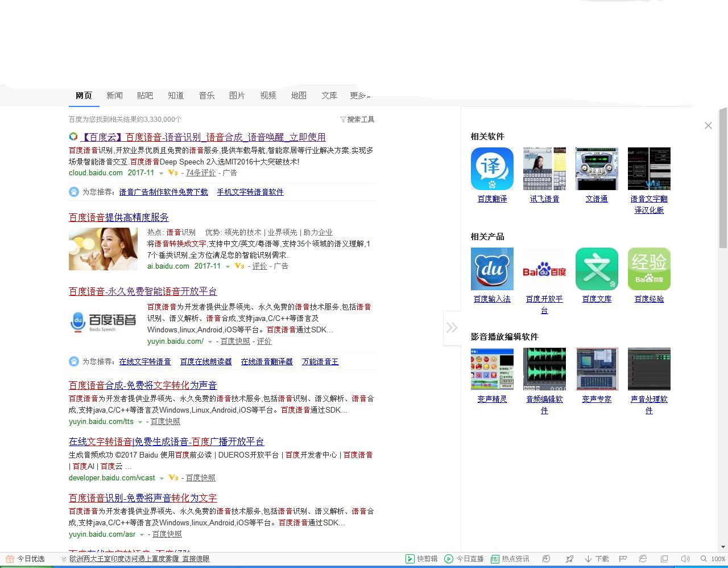This screenshot has width=728, height=568.
Task: Switch to the 视频 search tab
Action: pos(268,96)
